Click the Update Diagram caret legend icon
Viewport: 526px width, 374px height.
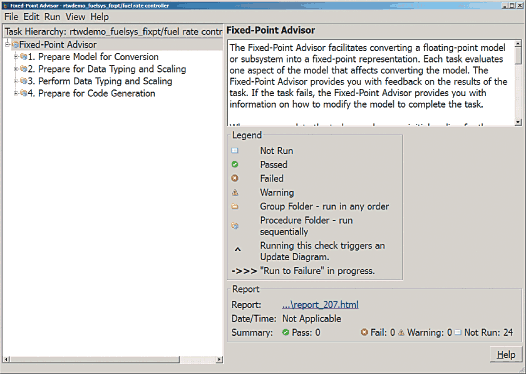[x=238, y=250]
